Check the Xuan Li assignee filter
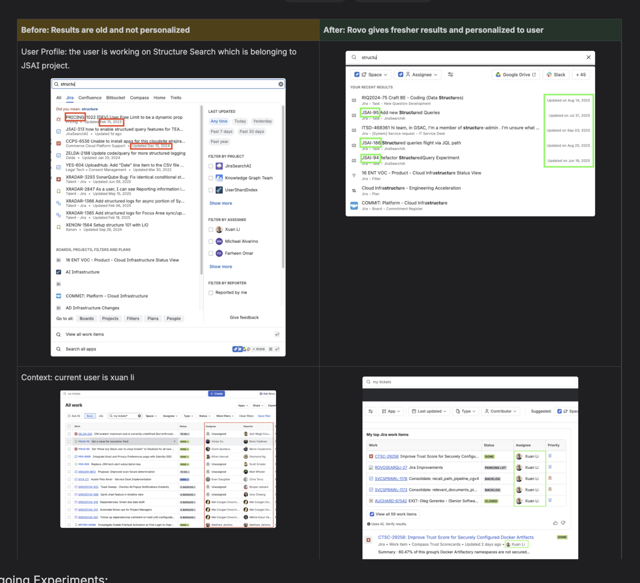The image size is (640, 583). click(211, 229)
